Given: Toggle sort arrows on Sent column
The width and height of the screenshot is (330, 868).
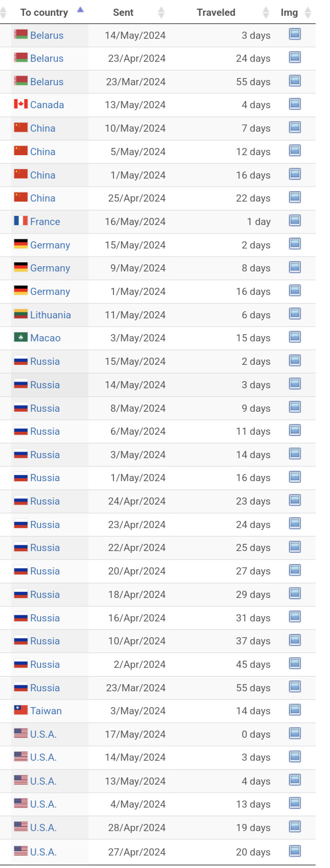Looking at the screenshot, I should coord(161,12).
